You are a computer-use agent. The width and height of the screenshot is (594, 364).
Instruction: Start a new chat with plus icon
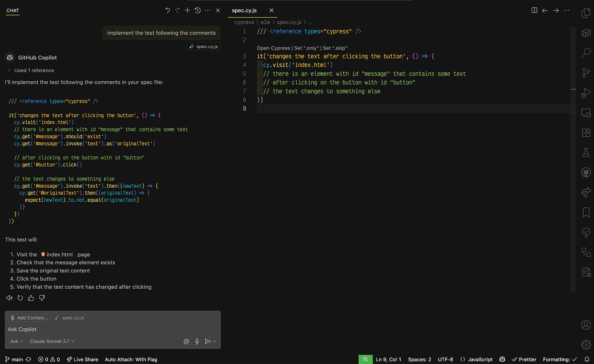pyautogui.click(x=188, y=11)
